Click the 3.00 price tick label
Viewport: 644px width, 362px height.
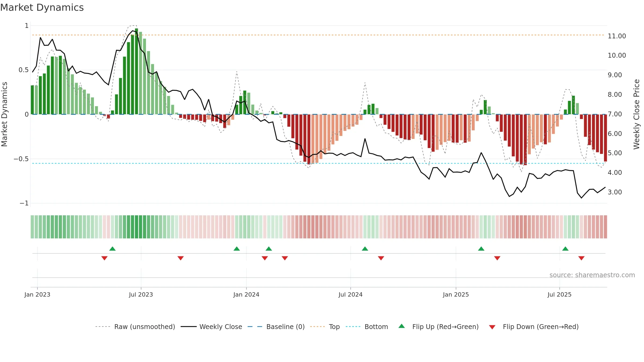pyautogui.click(x=615, y=192)
